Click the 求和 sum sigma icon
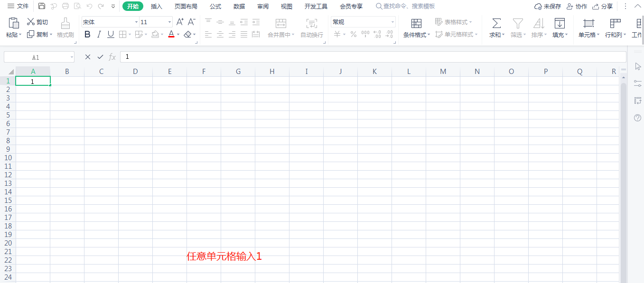 pos(496,23)
